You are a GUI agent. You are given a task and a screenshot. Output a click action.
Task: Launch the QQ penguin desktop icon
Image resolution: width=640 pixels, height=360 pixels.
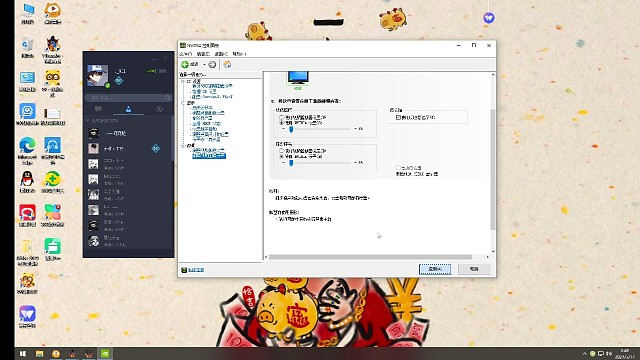[27, 182]
